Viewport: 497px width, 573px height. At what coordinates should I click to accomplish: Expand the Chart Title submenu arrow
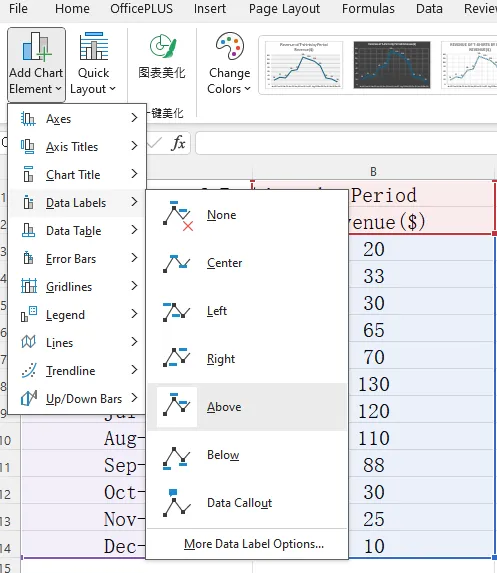(x=134, y=174)
